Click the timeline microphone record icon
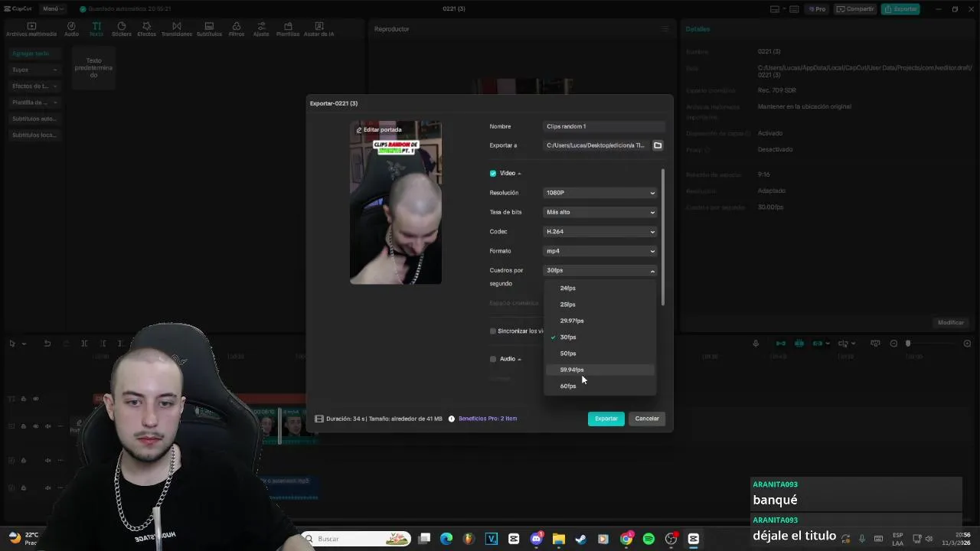This screenshot has height=551, width=980. coord(756,344)
